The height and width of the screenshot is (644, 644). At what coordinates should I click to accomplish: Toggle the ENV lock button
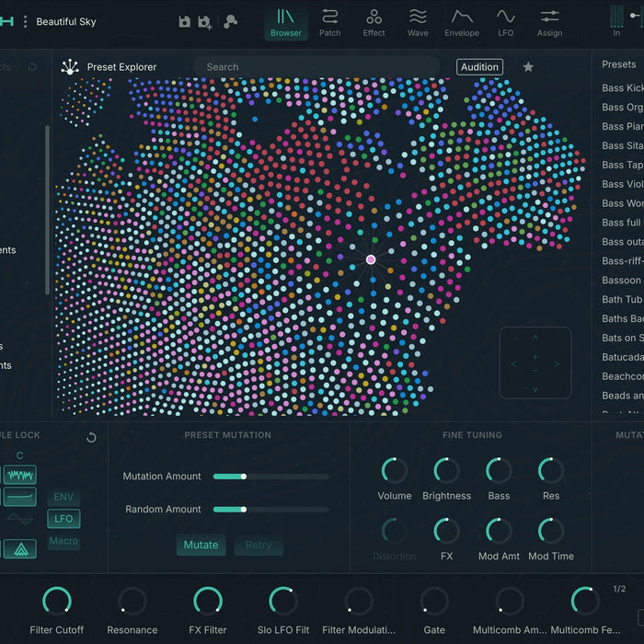(63, 497)
